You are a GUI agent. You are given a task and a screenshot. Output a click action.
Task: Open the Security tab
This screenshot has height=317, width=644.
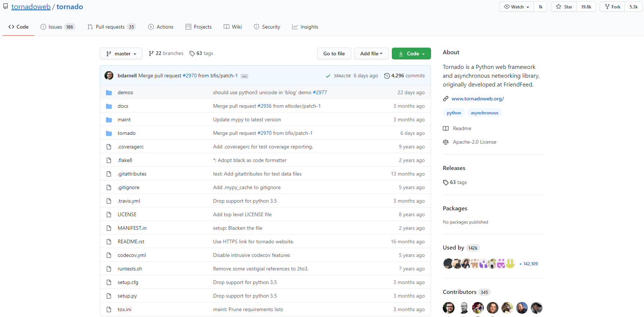[x=267, y=27]
